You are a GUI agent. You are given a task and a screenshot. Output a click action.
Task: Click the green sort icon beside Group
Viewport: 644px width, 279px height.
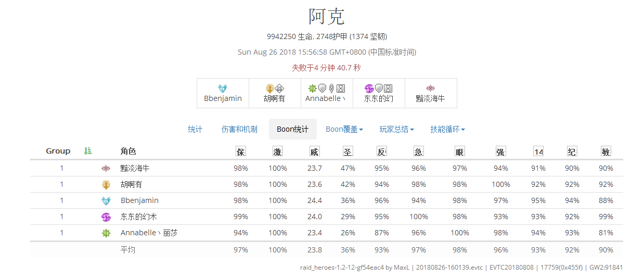click(87, 151)
